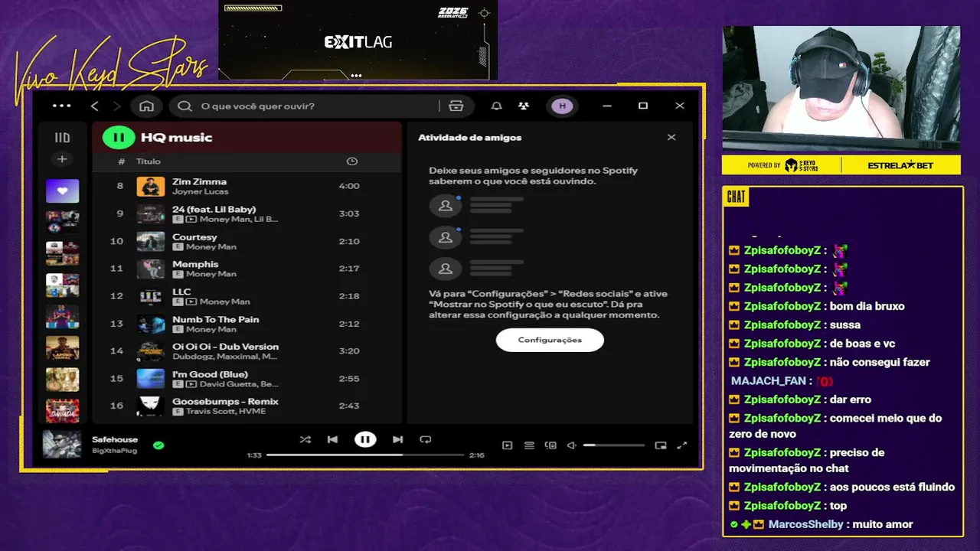The image size is (980, 551).
Task: Open artist link 'Dubdogz, Maxximal' on track 14
Action: pos(225,357)
